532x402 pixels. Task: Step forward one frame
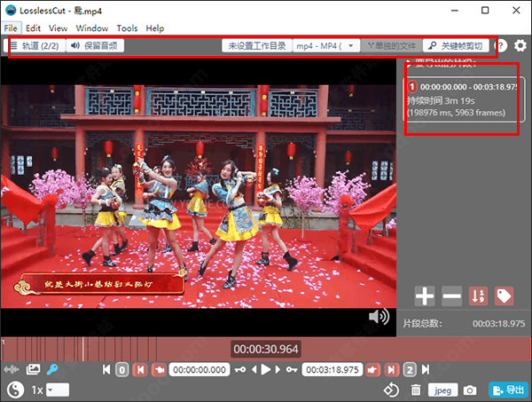click(x=278, y=369)
